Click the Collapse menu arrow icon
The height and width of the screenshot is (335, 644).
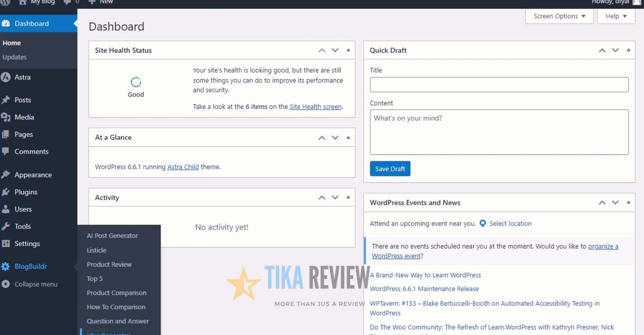6,284
